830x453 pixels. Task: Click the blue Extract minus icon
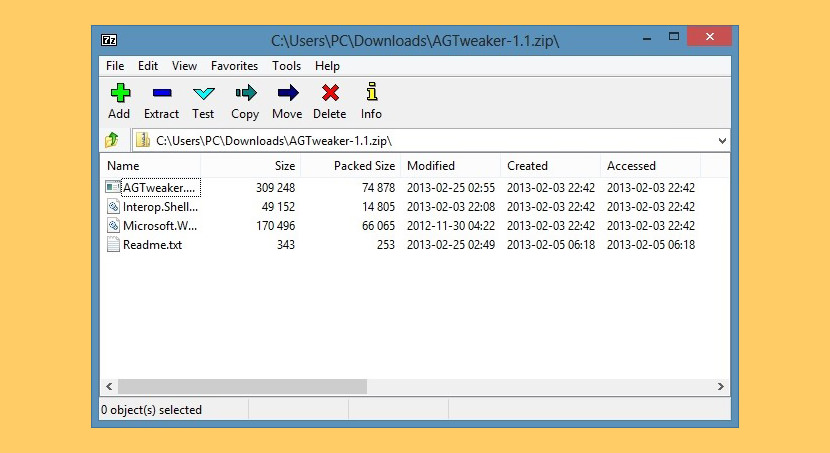162,93
